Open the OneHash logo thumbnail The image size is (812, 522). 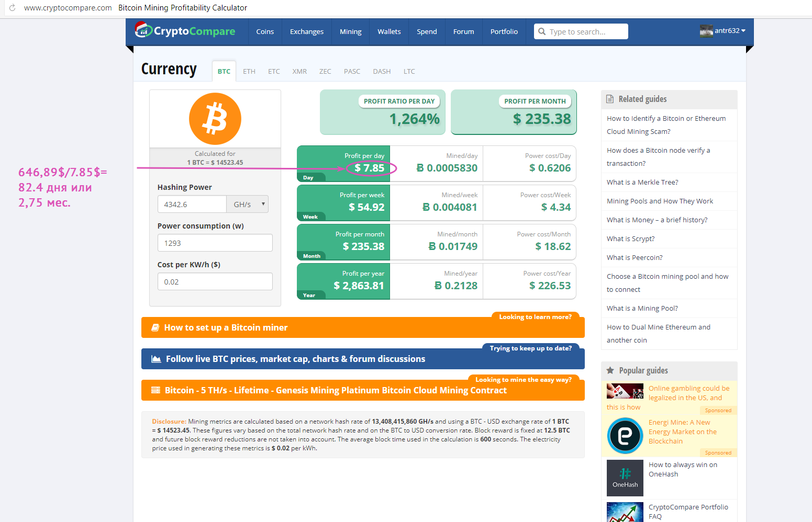coord(625,478)
